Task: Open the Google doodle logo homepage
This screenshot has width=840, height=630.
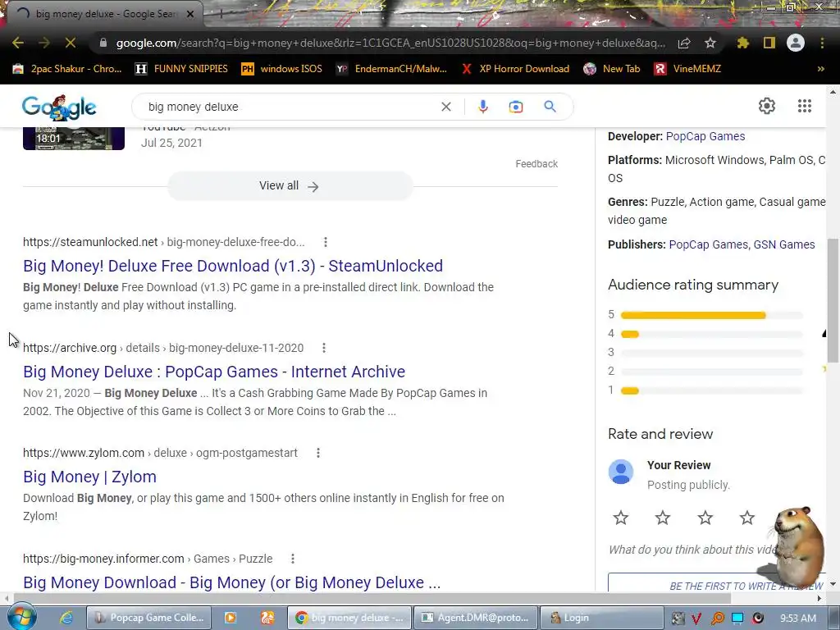Action: click(59, 107)
